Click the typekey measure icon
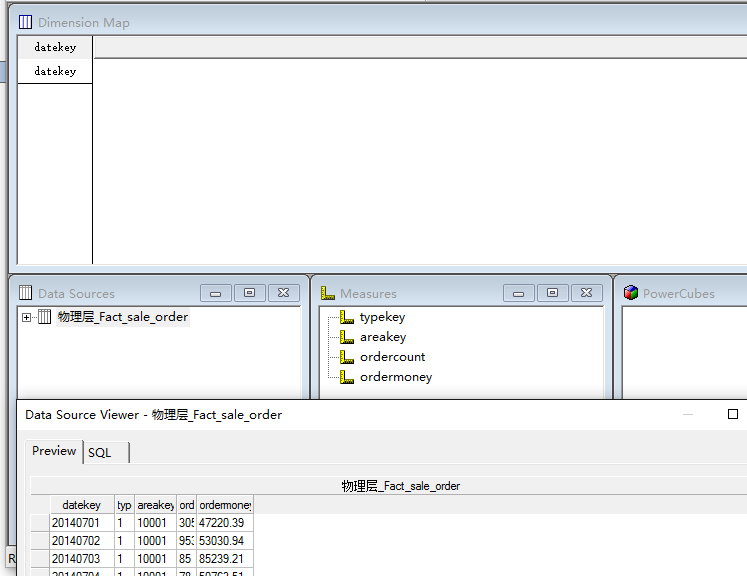The image size is (747, 576). (x=347, y=317)
